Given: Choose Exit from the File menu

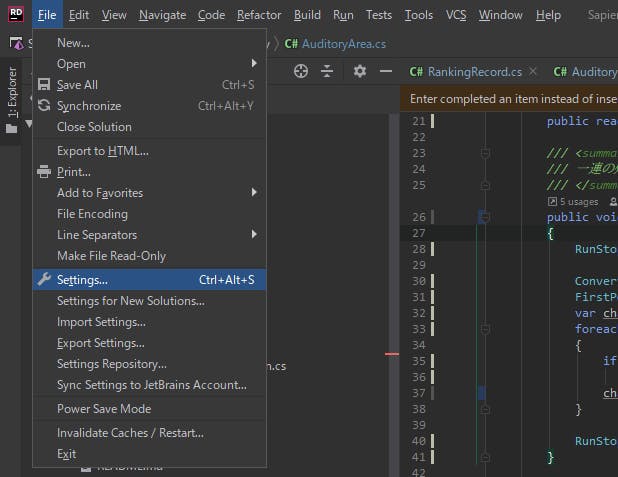Looking at the screenshot, I should coord(149,453).
